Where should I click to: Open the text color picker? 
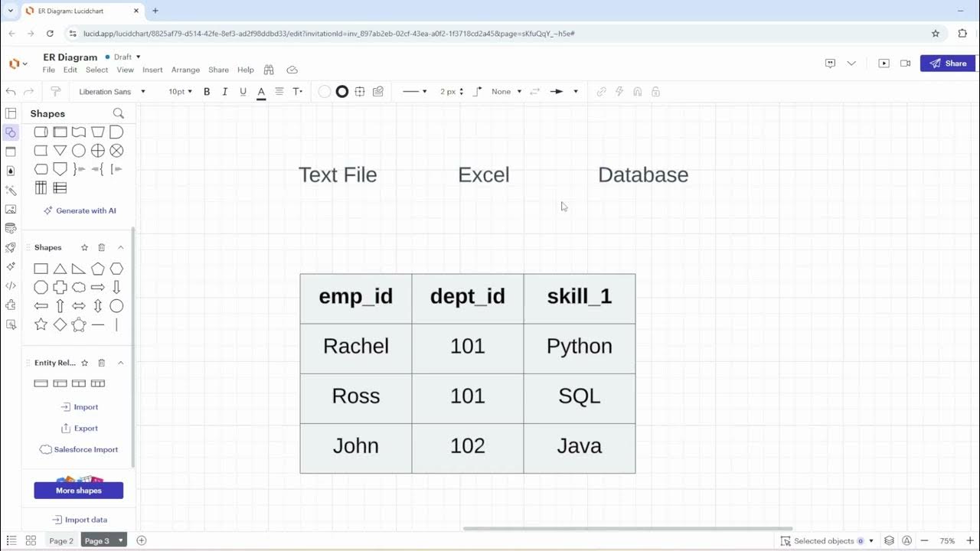click(x=261, y=92)
